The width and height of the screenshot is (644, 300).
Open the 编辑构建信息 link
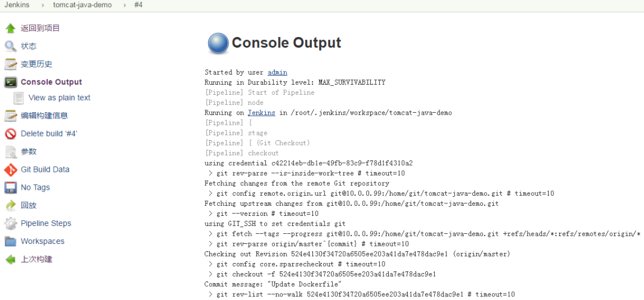tap(44, 116)
